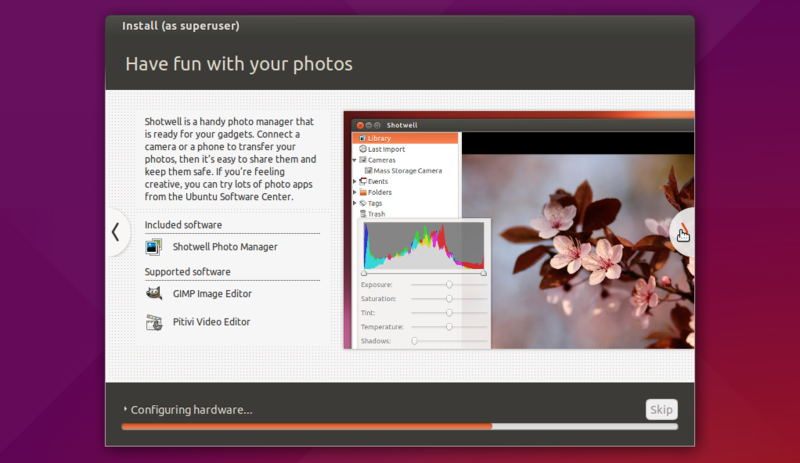
Task: Click the color histogram in the adjust panel
Action: (423, 246)
